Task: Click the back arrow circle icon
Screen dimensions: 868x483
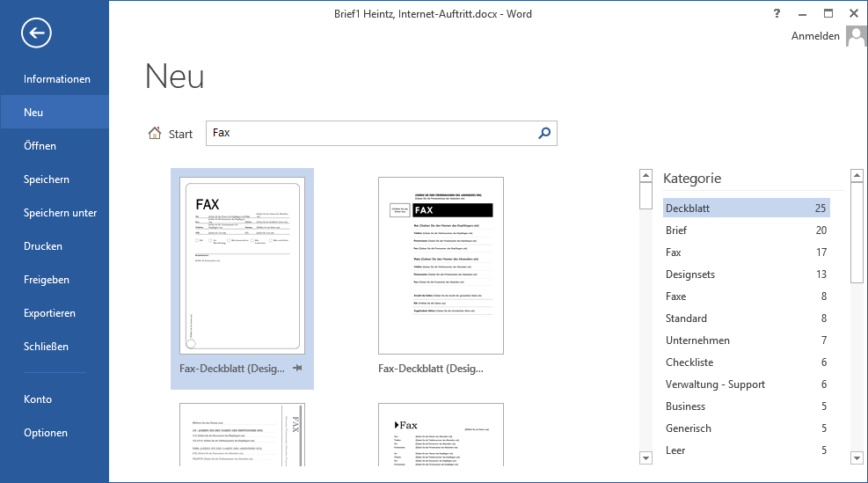Action: (x=36, y=33)
